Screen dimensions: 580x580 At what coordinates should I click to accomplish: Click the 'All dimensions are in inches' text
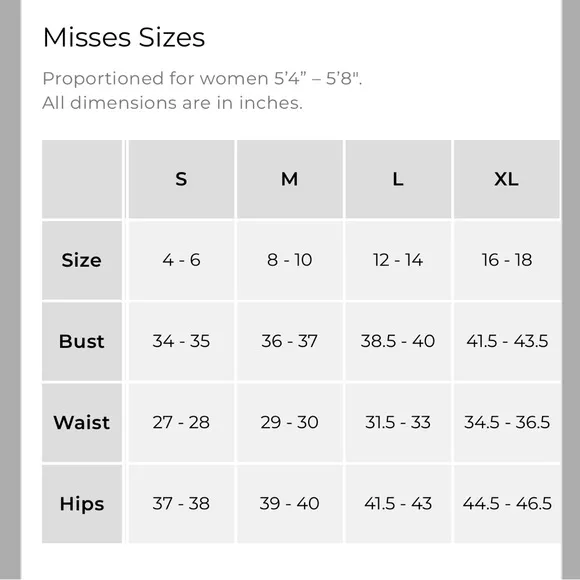[172, 103]
